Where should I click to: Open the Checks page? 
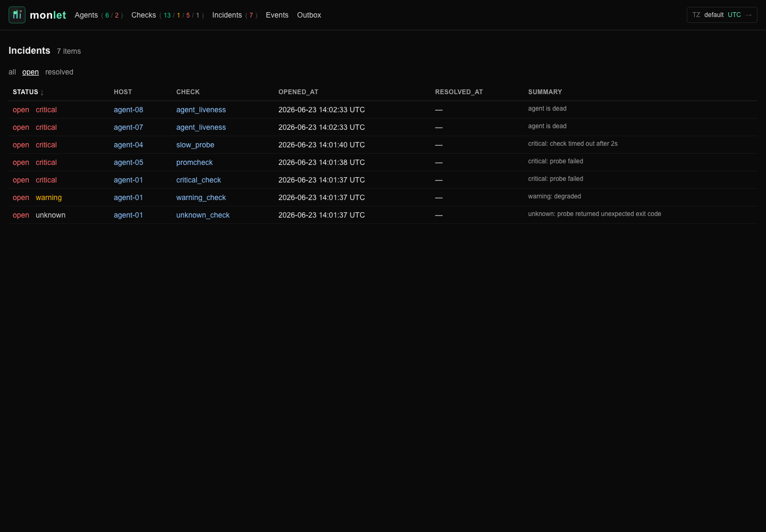tap(144, 15)
